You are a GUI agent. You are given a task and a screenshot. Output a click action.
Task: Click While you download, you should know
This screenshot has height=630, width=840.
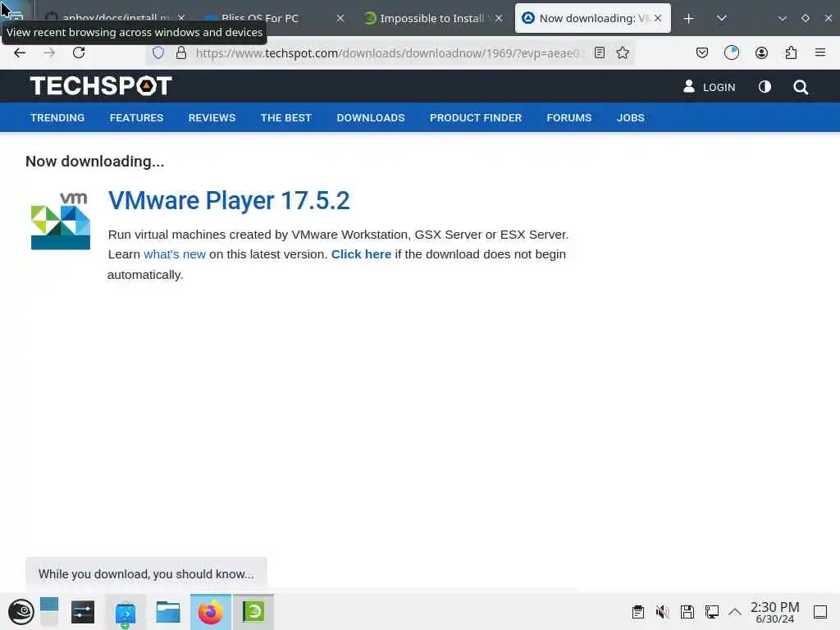[x=146, y=573]
